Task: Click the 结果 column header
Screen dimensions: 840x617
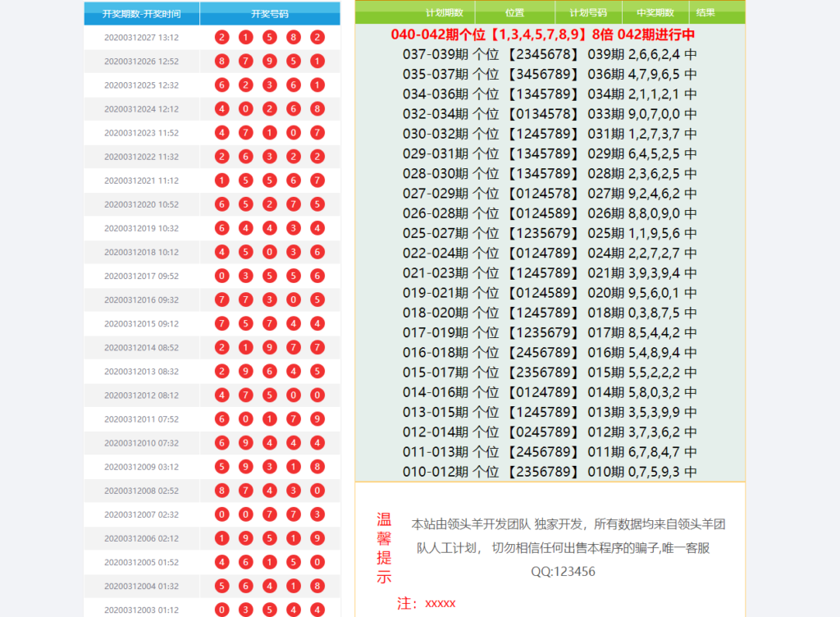Action: pos(705,13)
